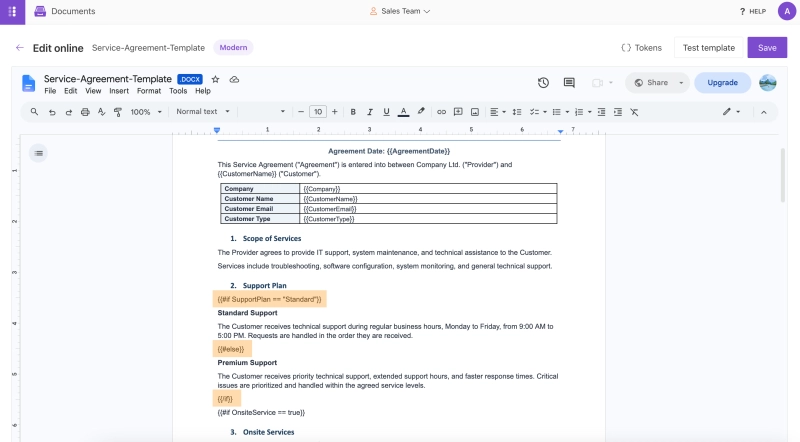Toggle bold formatting
Screen dimensions: 800x442
tap(353, 112)
